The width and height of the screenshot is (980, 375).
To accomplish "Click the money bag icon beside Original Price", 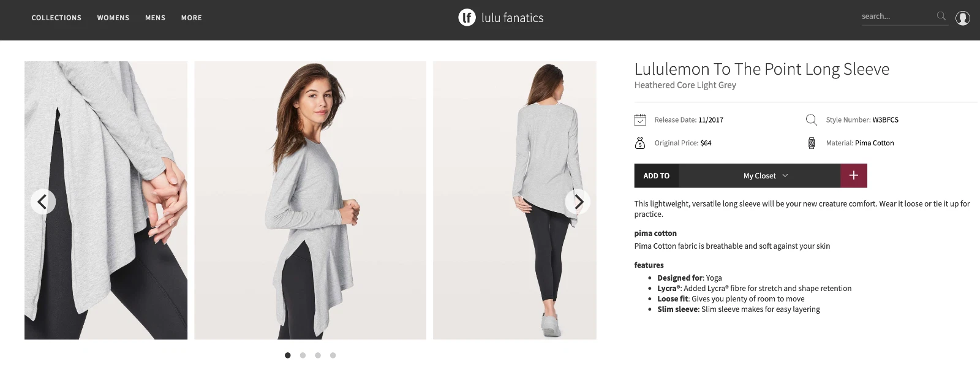I will point(640,143).
